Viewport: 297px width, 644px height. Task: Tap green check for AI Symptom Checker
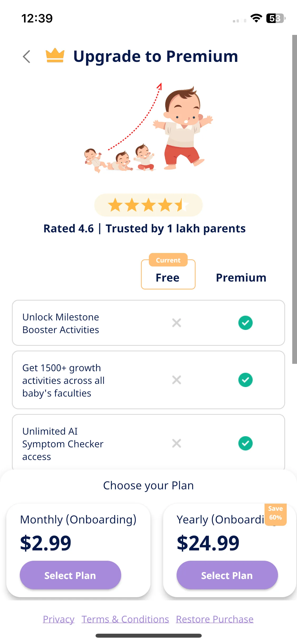point(245,443)
